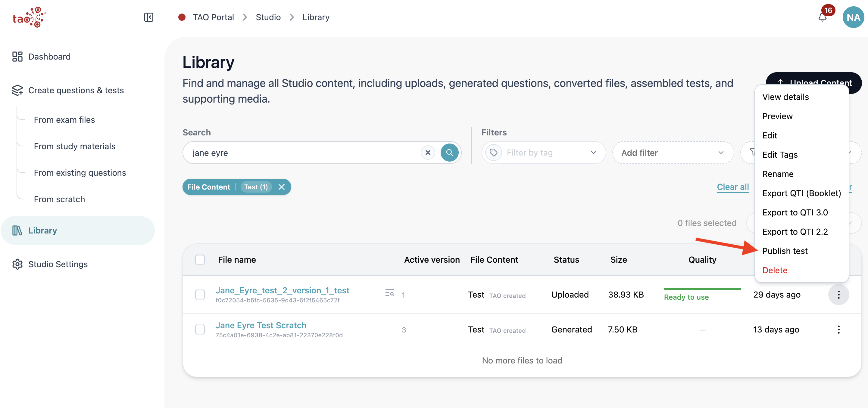Click the Test (1) filter value chip
Image resolution: width=868 pixels, height=408 pixels.
(256, 187)
